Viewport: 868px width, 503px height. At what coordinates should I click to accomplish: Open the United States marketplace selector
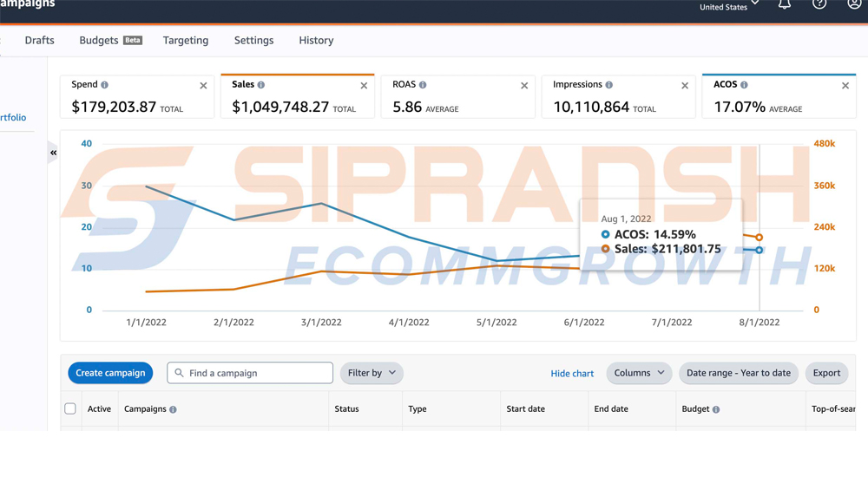pyautogui.click(x=729, y=7)
